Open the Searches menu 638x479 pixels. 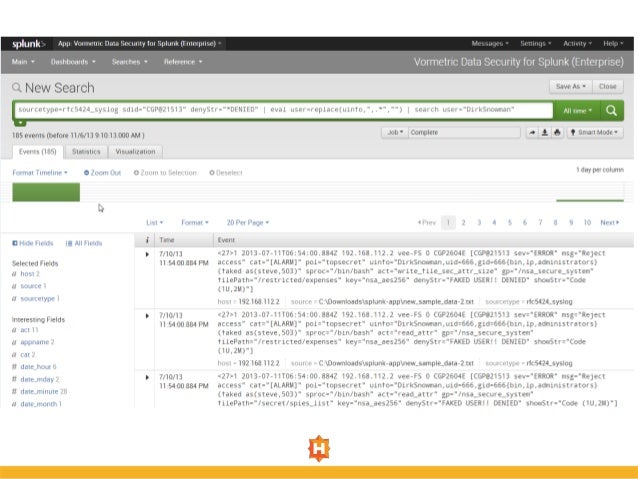130,62
